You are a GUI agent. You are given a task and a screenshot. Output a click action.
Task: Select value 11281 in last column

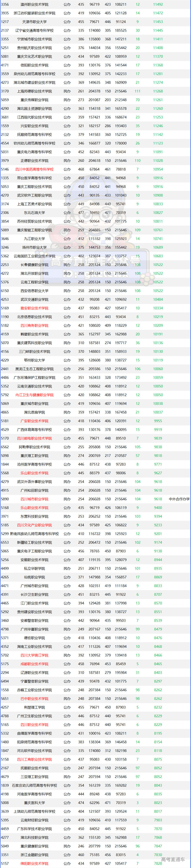click(158, 74)
